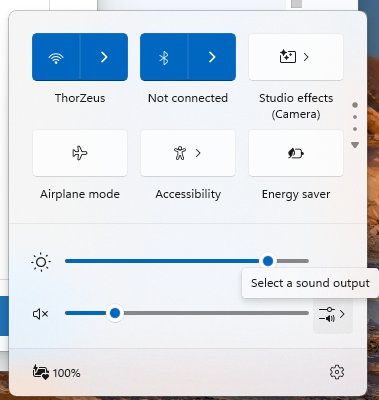Image resolution: width=379 pixels, height=400 pixels.
Task: Open Studio effects camera panel
Action: coord(296,57)
